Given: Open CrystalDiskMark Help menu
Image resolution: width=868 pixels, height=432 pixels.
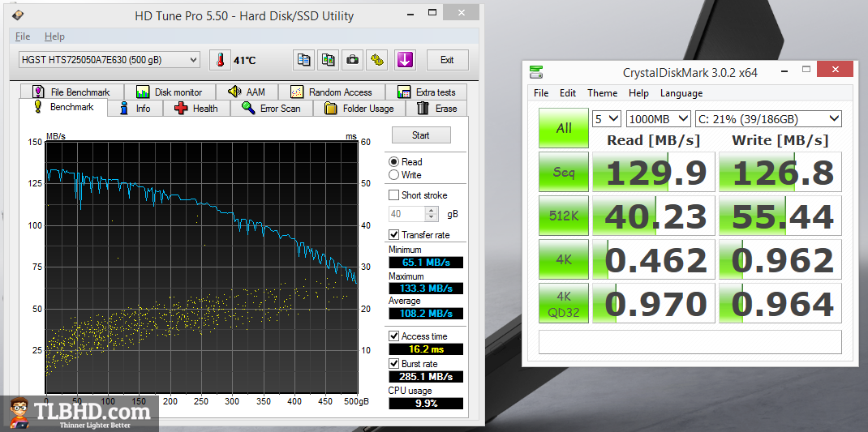Looking at the screenshot, I should coord(638,93).
